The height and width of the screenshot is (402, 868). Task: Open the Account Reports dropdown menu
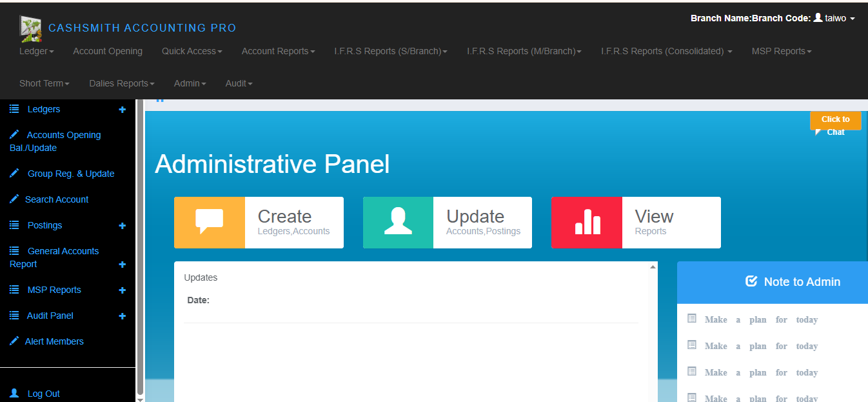tap(278, 51)
